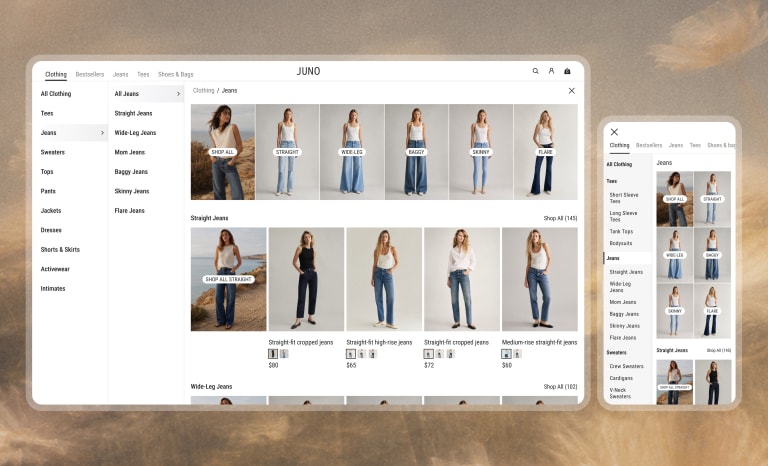Expand the Jeans chevron in desktop sidebar
This screenshot has width=768, height=466.
pos(102,133)
